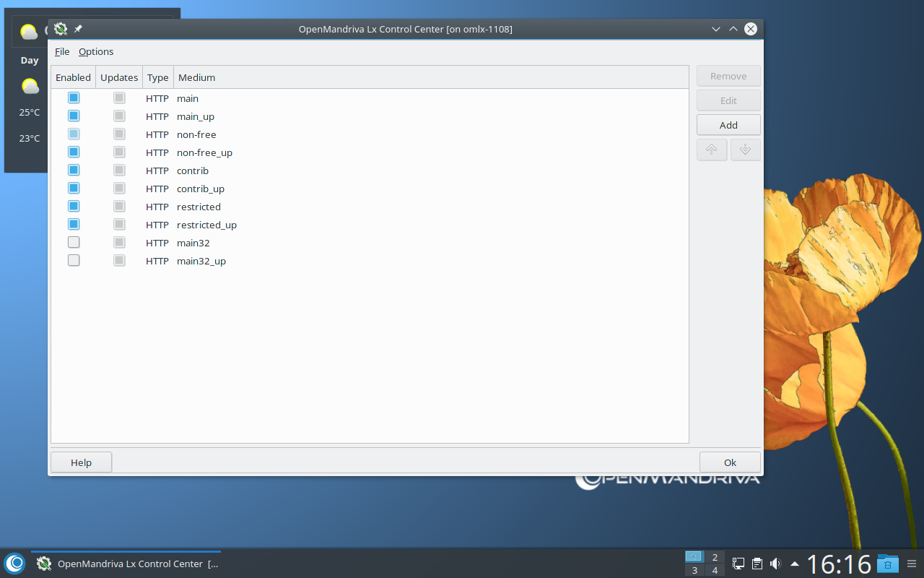Select the 'restricted_up' medium name

coord(206,225)
